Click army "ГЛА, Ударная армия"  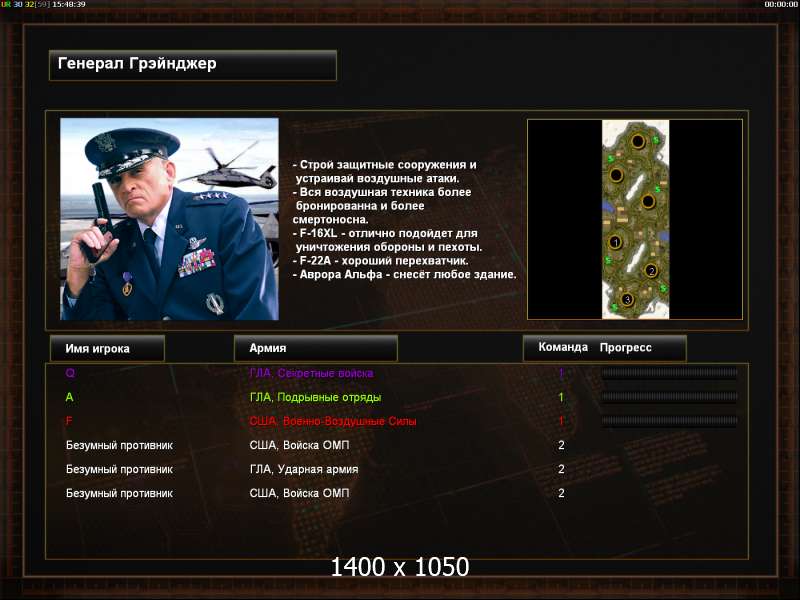point(304,469)
